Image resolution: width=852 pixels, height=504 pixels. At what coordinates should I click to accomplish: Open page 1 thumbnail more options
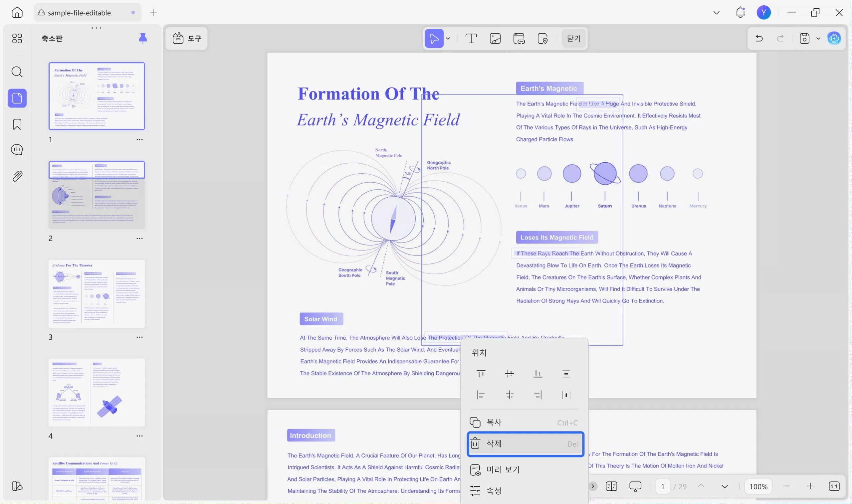(139, 140)
